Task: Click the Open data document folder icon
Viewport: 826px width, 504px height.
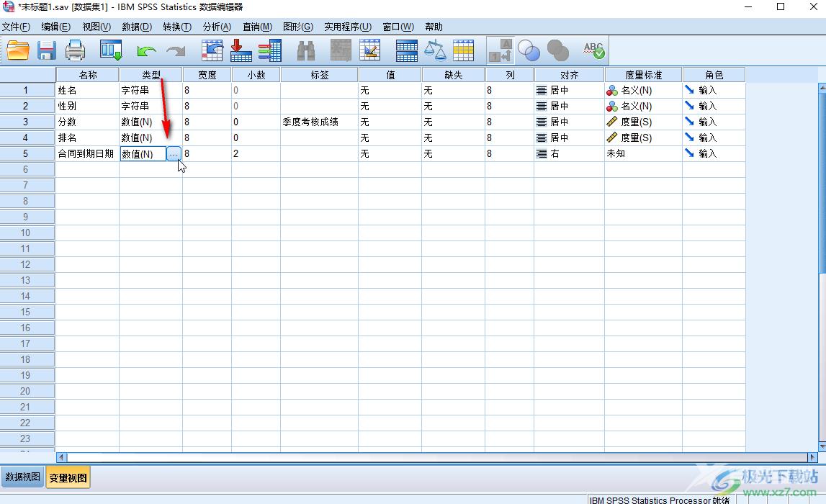Action: (18, 50)
